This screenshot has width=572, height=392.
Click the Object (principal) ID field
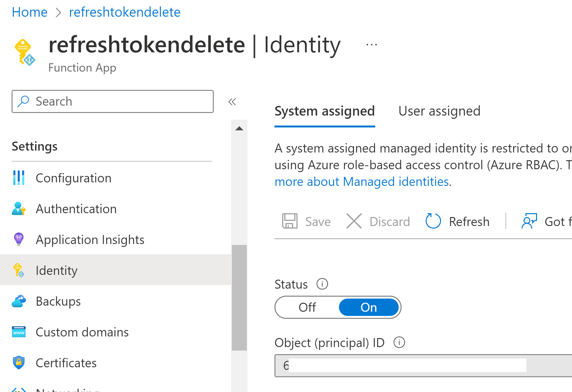point(423,365)
